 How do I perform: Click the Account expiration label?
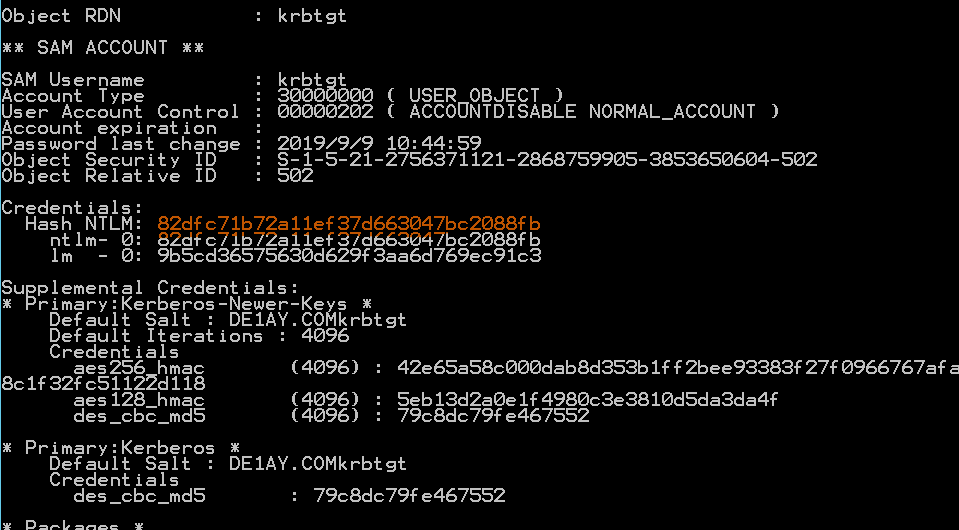click(x=109, y=128)
